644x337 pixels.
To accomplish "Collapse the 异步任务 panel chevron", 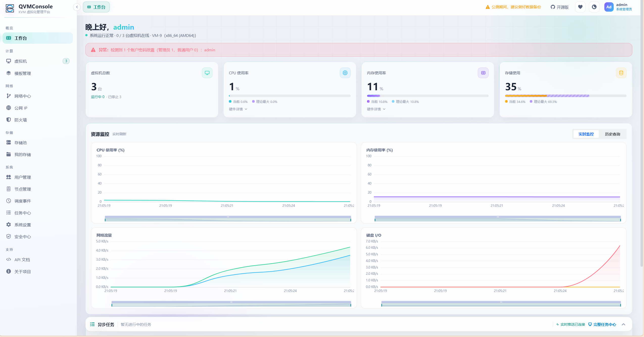I will click(624, 325).
